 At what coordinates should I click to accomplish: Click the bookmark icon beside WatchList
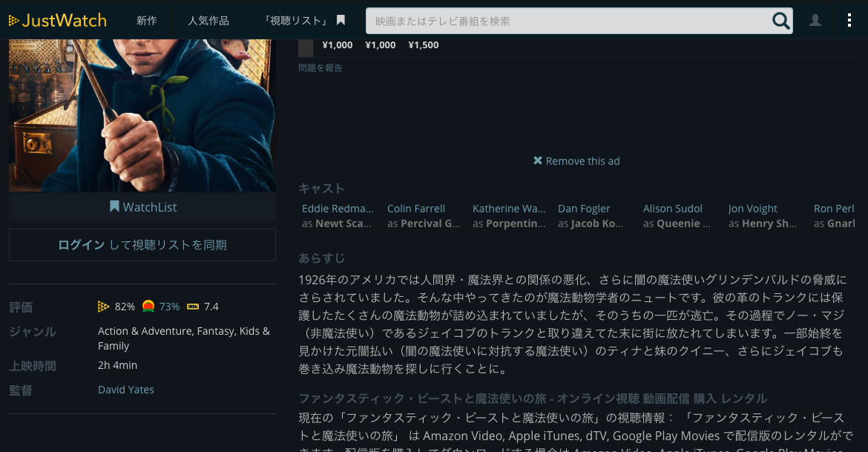click(x=114, y=206)
